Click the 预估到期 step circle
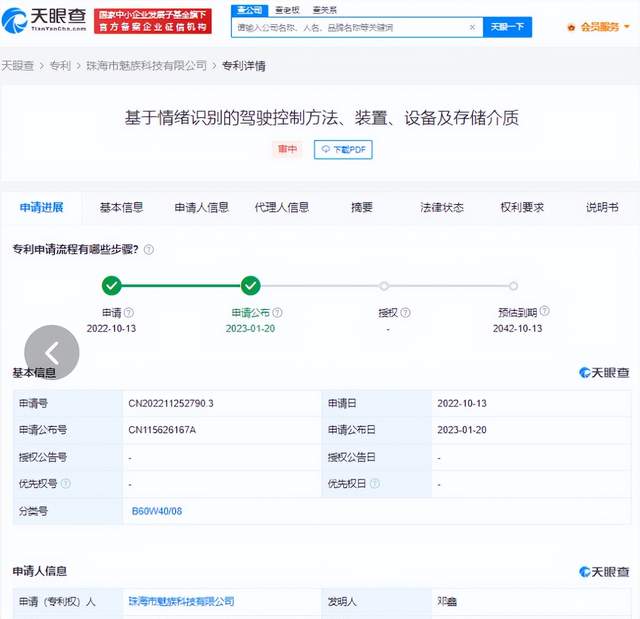 coord(513,286)
